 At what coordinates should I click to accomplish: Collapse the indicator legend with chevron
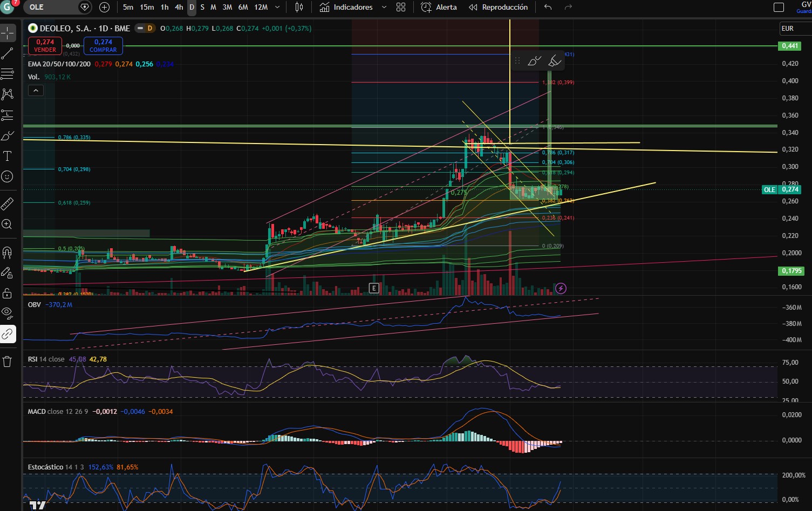click(x=36, y=90)
